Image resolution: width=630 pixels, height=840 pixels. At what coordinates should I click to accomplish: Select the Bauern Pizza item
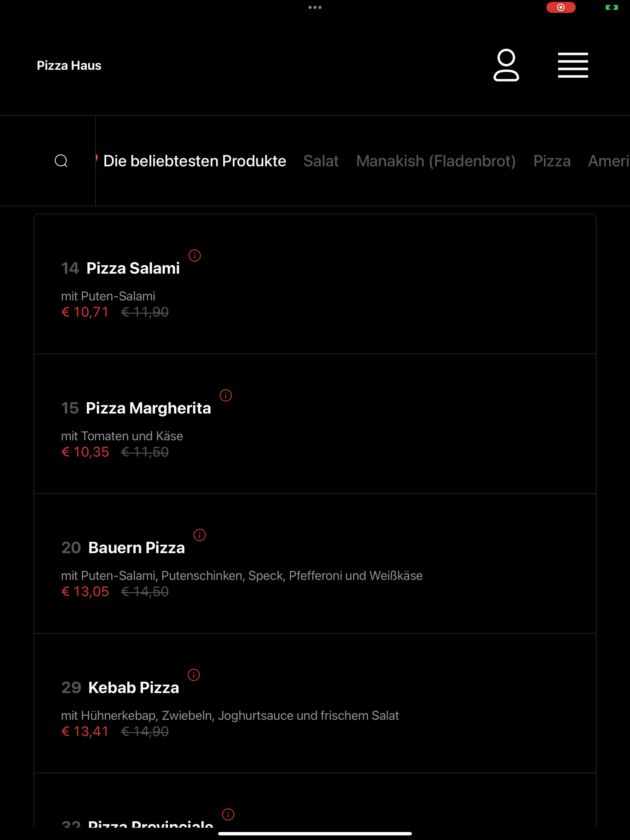(x=315, y=564)
